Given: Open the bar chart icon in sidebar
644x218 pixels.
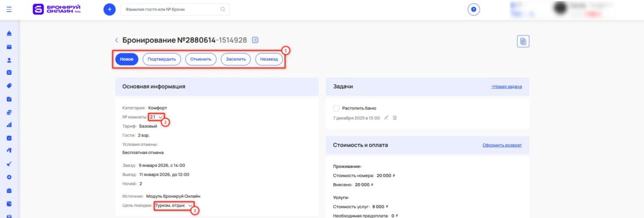Looking at the screenshot, I should (9, 125).
